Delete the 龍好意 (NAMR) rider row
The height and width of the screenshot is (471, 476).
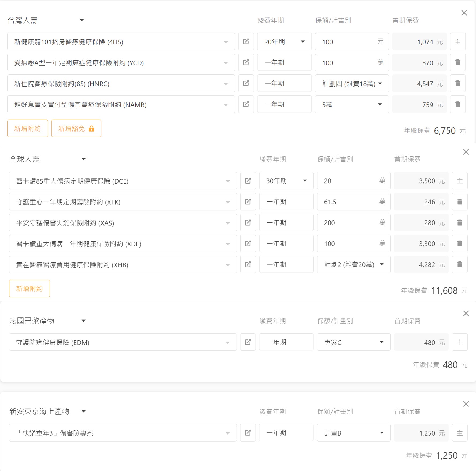(458, 104)
